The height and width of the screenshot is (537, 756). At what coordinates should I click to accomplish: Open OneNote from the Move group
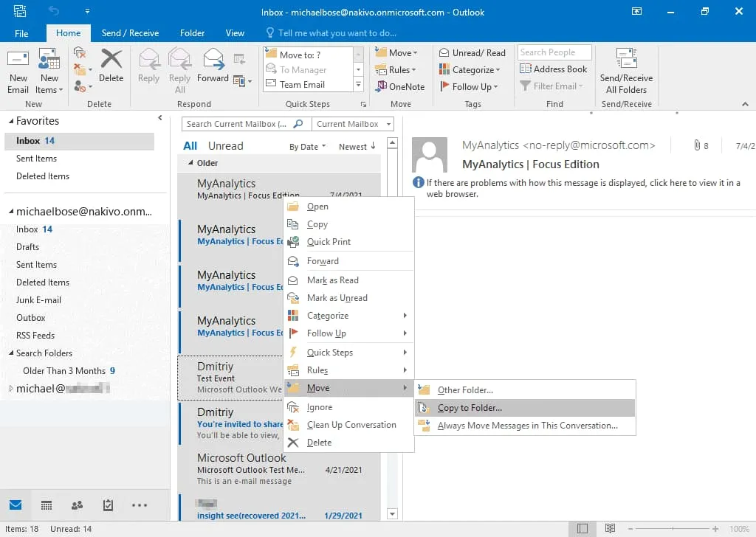(400, 87)
